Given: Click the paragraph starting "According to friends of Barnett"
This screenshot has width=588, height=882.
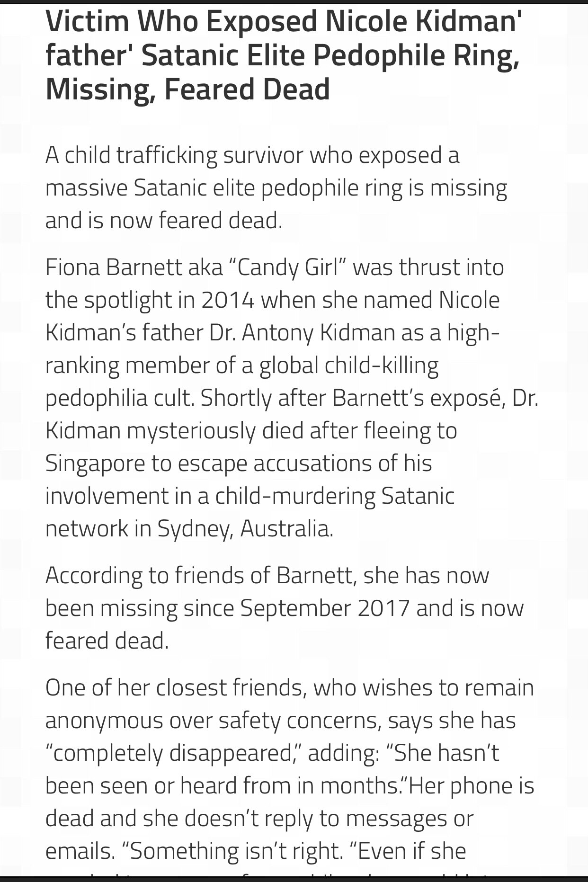Looking at the screenshot, I should click(284, 607).
